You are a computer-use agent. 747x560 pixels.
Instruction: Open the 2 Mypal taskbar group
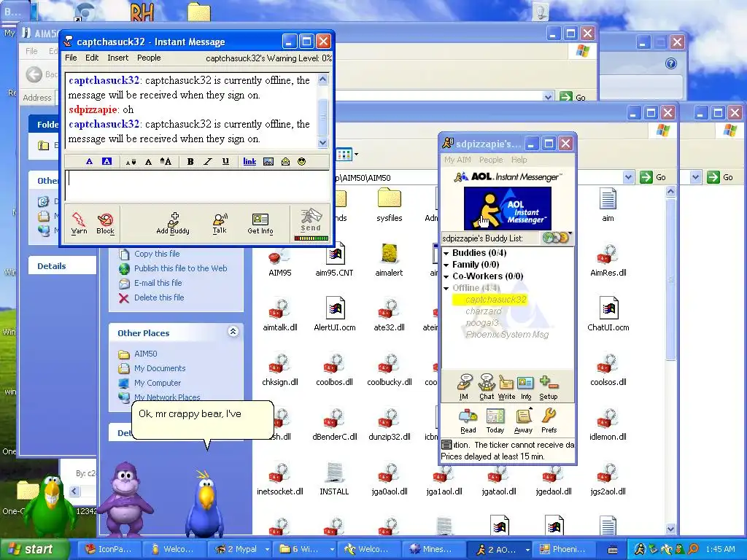point(242,549)
